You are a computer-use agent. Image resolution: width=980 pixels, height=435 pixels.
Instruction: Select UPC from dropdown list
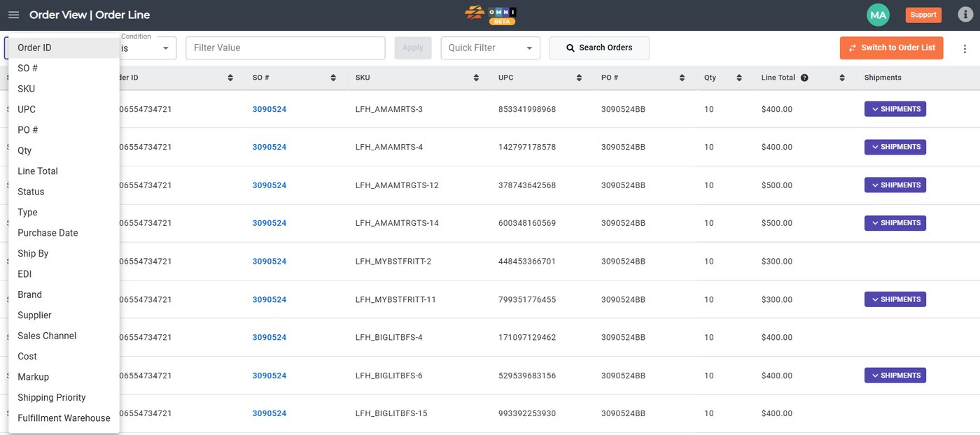64,109
